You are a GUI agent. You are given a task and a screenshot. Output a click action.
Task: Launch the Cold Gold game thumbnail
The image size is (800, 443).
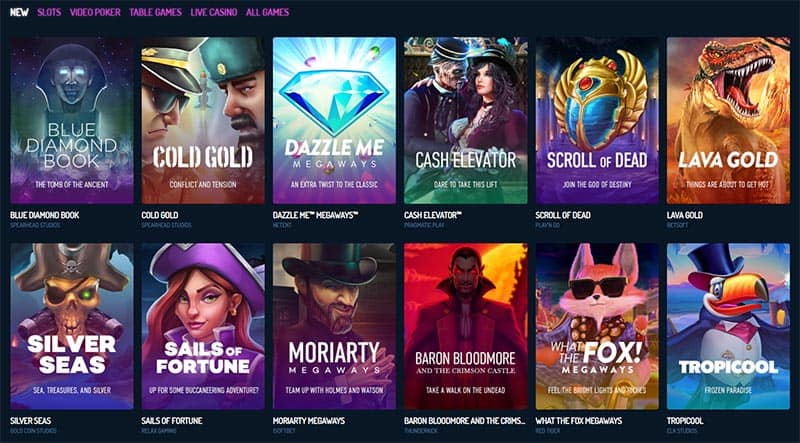[x=203, y=120]
